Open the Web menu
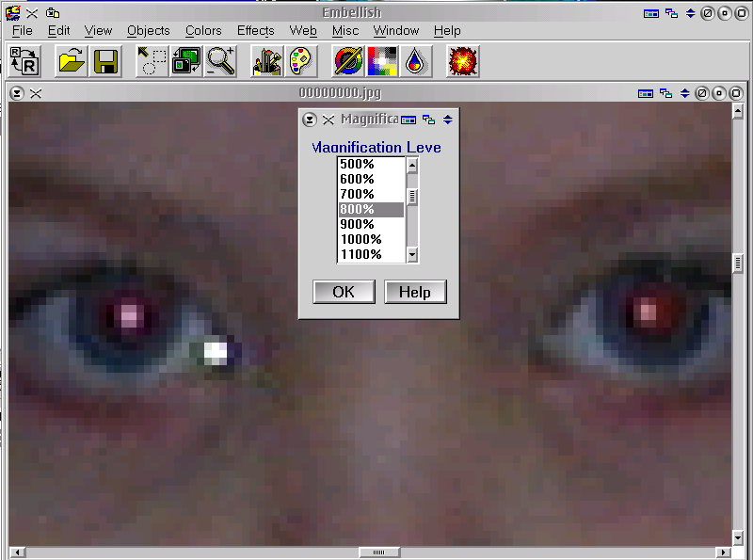Image resolution: width=753 pixels, height=560 pixels. [303, 31]
